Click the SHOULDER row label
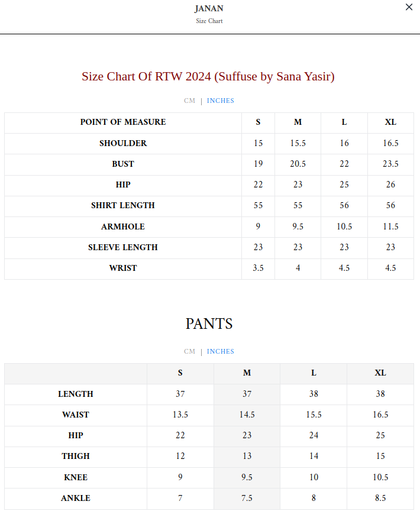Screen dimensions: 420x524 (x=123, y=143)
